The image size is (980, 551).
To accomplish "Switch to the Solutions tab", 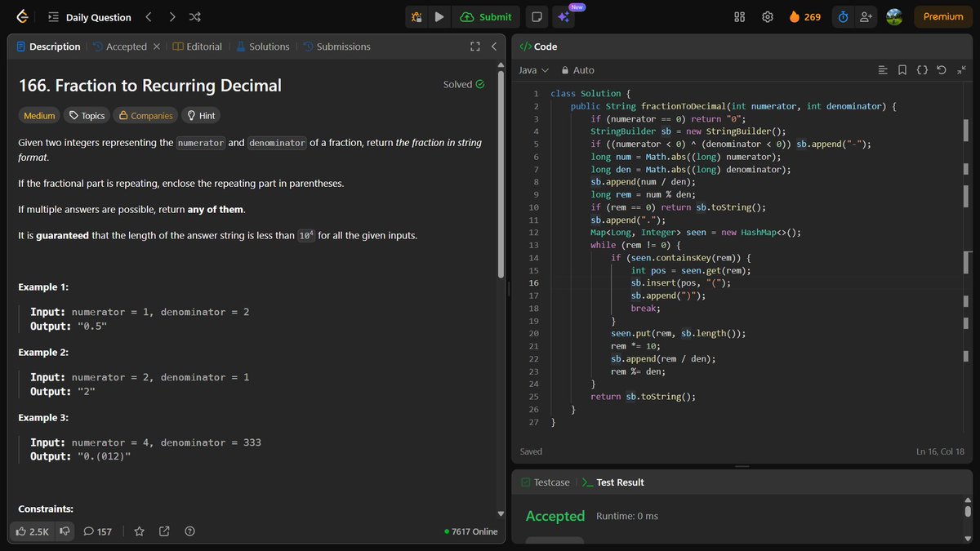I will click(x=262, y=47).
